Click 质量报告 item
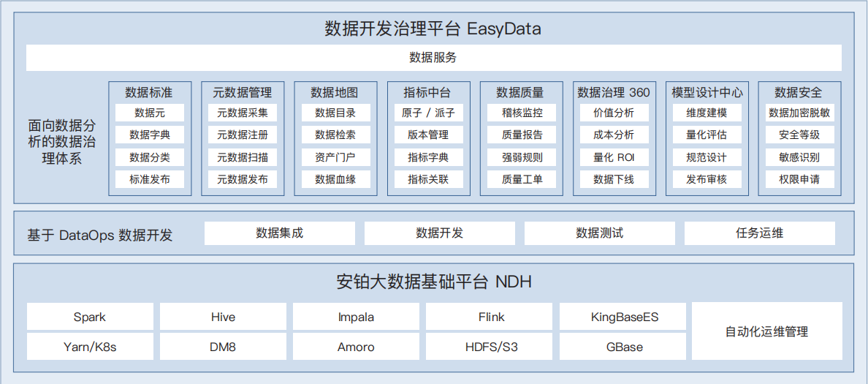The width and height of the screenshot is (868, 384). click(x=522, y=135)
